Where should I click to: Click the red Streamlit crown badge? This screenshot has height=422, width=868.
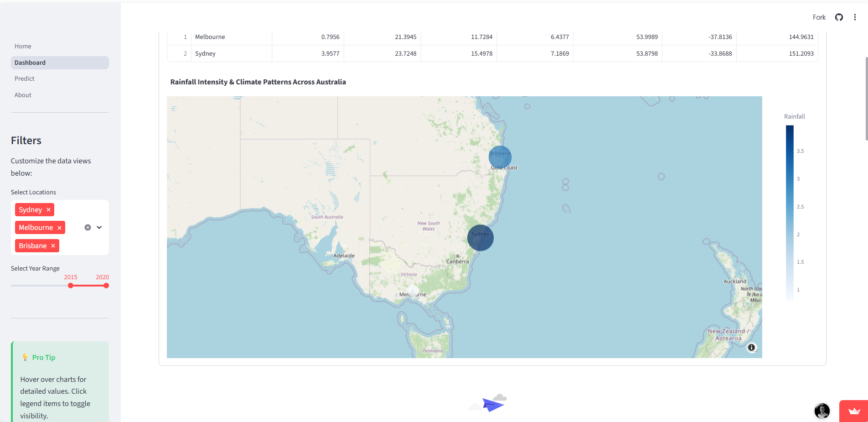[x=853, y=411]
